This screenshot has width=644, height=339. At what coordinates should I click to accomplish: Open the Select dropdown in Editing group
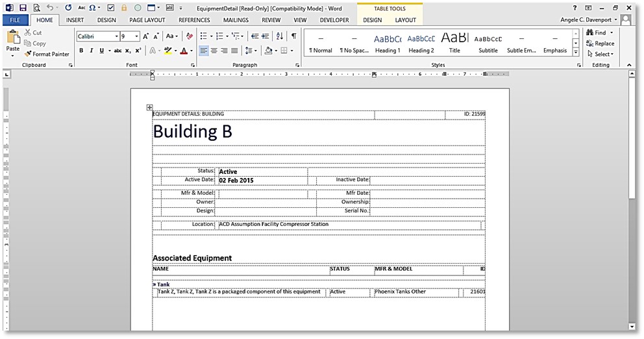pyautogui.click(x=601, y=54)
